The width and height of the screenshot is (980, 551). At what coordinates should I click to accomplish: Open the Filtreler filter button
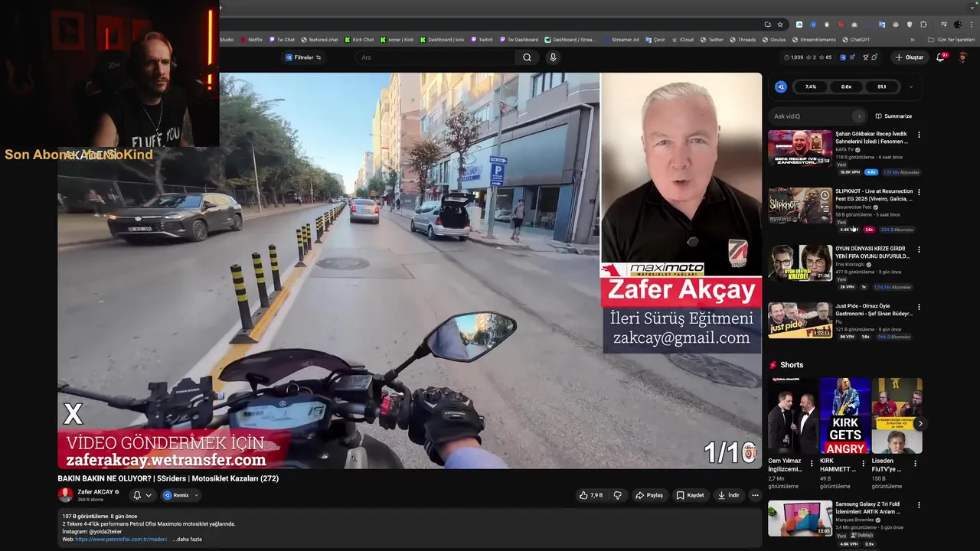303,57
